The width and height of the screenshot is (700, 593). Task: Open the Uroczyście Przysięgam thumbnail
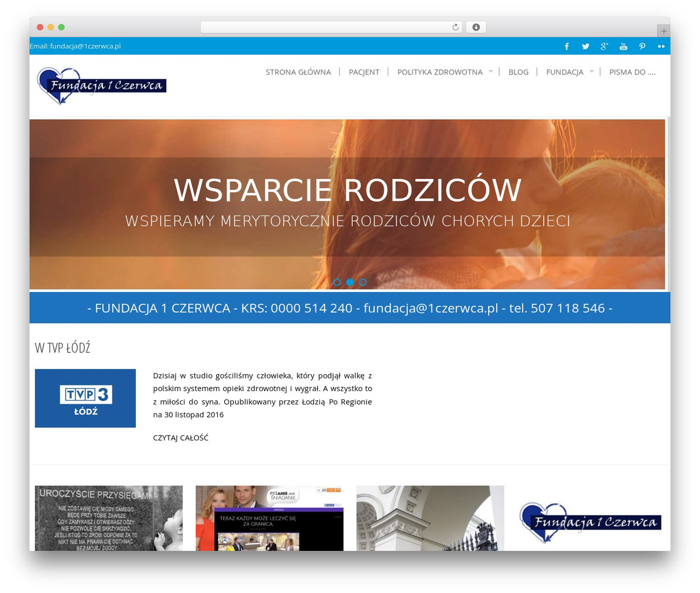109,518
